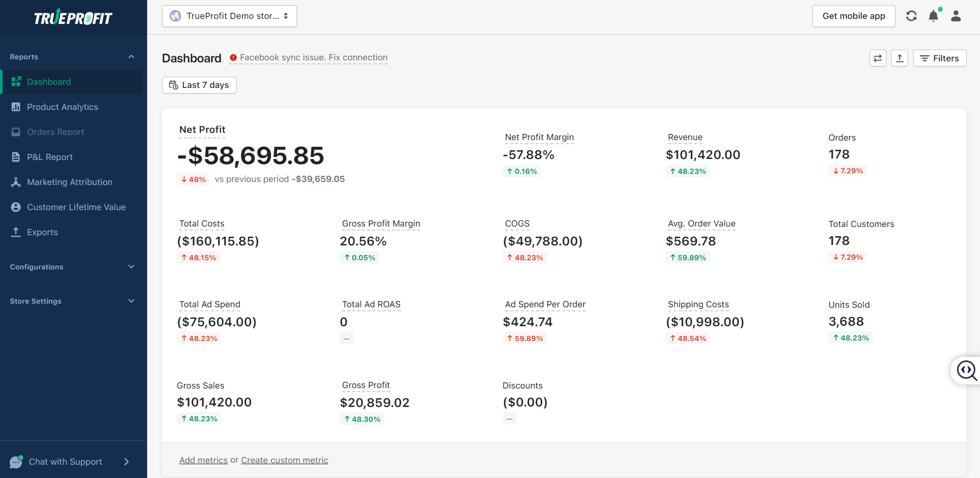Viewport: 980px width, 478px height.
Task: Click the -$58,695.85 net profit value
Action: (250, 155)
